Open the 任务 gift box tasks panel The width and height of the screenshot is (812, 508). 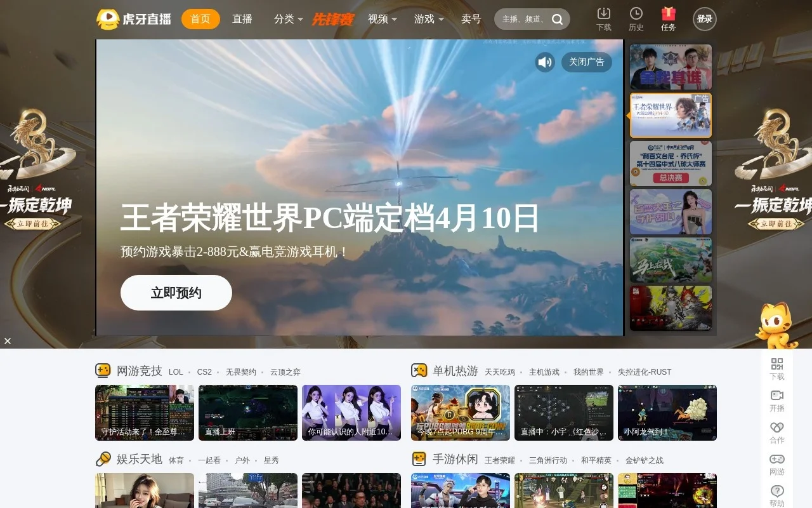667,18
